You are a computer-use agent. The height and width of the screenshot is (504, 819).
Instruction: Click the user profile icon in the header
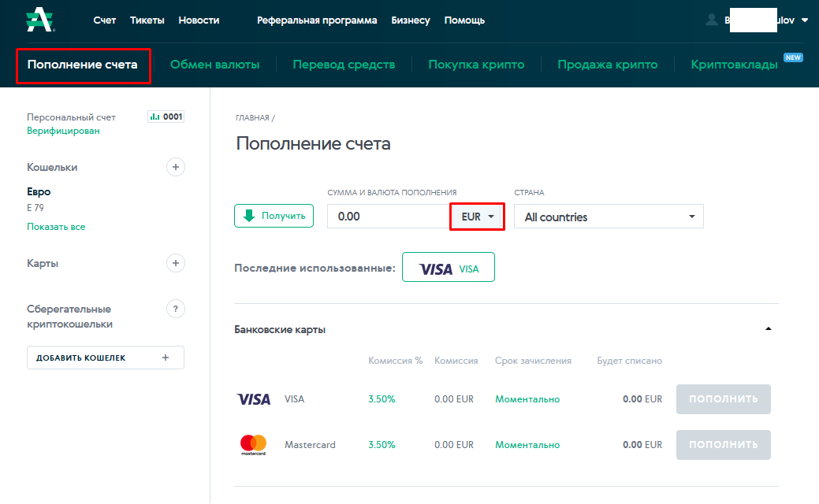(x=712, y=20)
